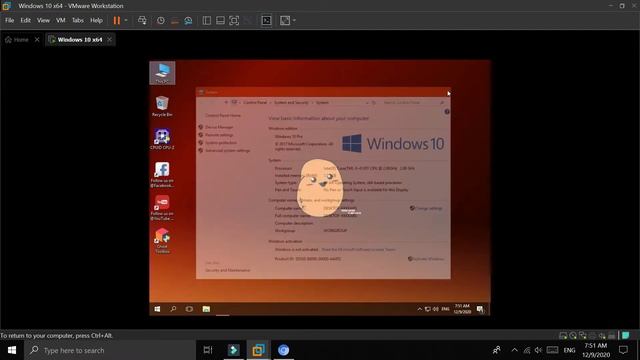Viewport: 640px width, 360px height.
Task: Click the host volume icon
Action: [538, 350]
